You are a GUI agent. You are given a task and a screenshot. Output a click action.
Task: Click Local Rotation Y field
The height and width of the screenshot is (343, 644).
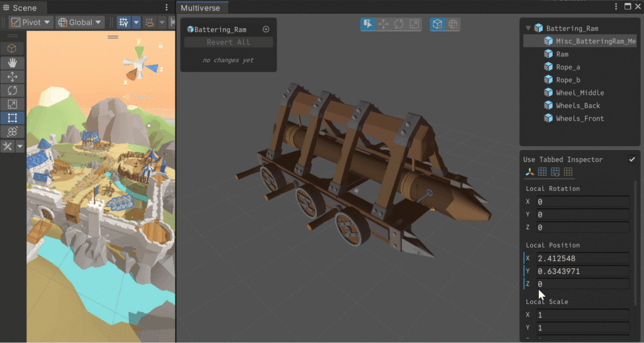pos(582,215)
